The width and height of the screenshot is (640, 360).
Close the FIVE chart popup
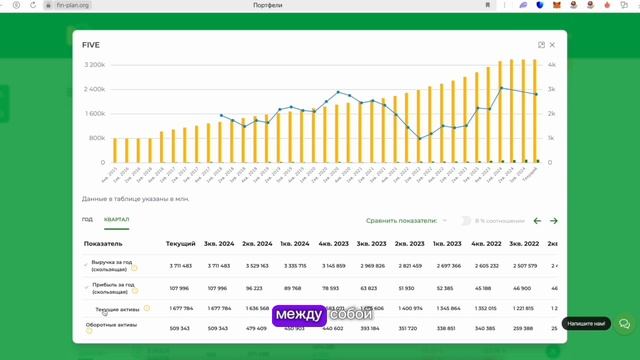click(x=552, y=45)
